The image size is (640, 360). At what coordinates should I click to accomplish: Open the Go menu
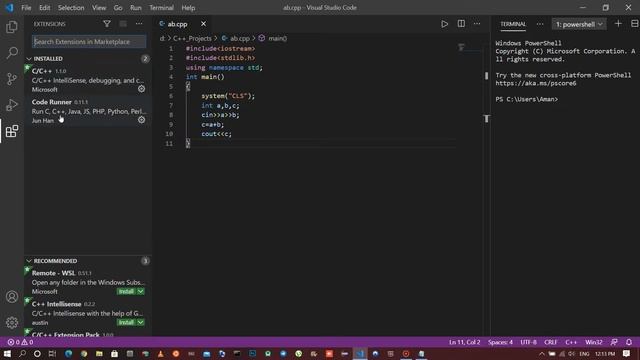click(x=118, y=8)
